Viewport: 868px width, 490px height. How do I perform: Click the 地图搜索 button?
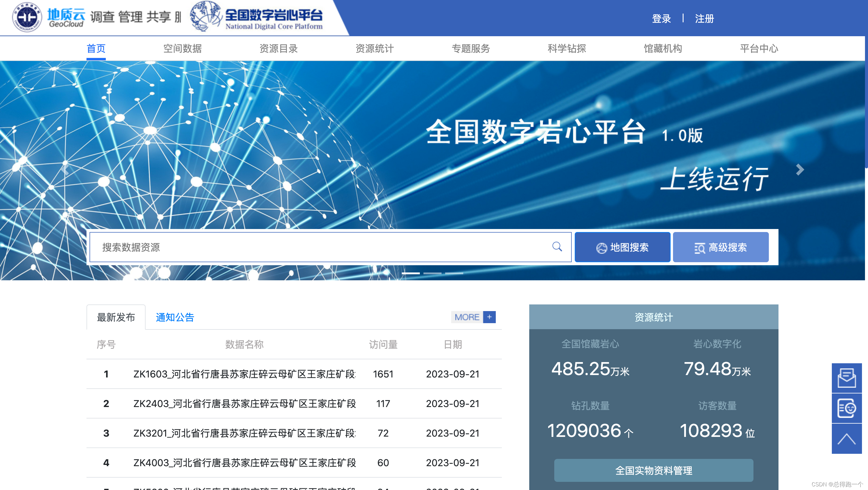coord(622,247)
